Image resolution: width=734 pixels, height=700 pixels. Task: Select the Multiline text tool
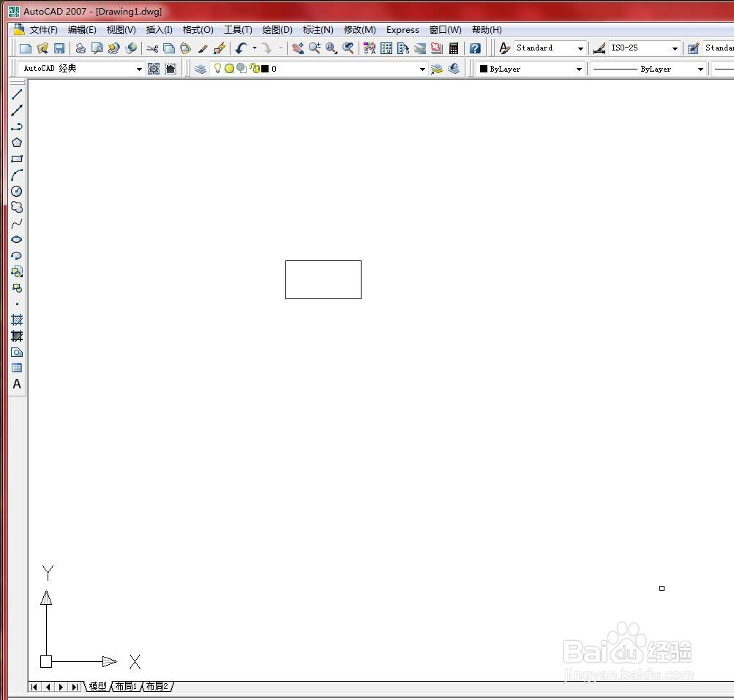(17, 384)
